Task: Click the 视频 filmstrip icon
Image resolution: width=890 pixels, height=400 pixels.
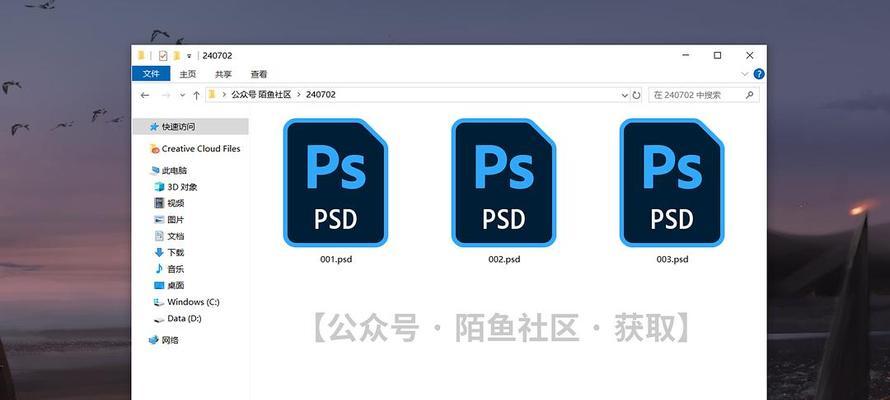Action: coord(159,203)
